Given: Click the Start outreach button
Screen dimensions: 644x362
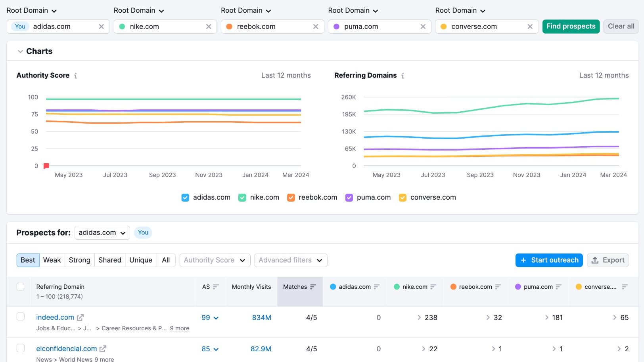Looking at the screenshot, I should 549,260.
